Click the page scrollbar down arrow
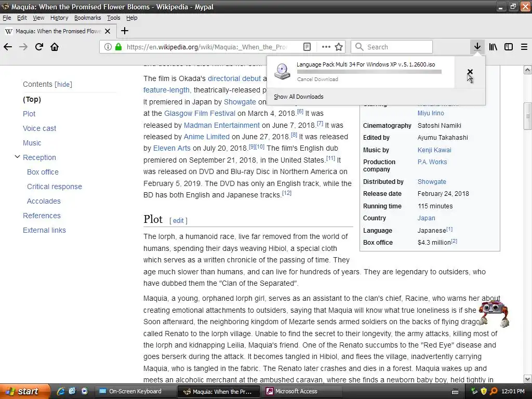 (528, 379)
